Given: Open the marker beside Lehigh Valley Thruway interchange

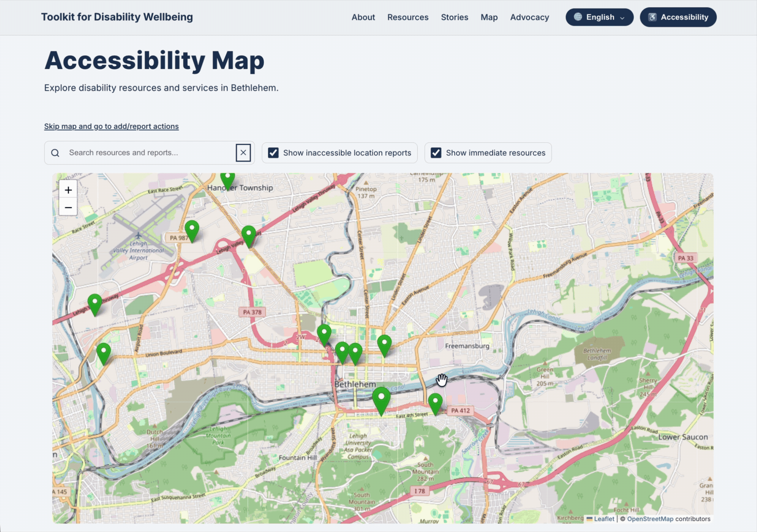Looking at the screenshot, I should [249, 236].
